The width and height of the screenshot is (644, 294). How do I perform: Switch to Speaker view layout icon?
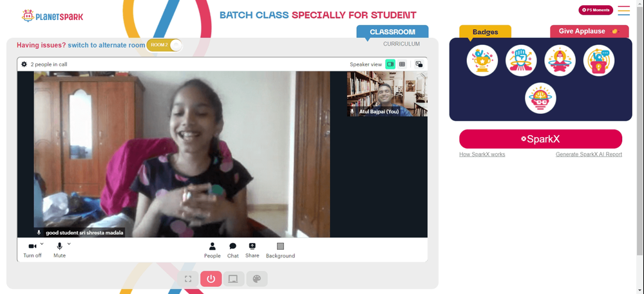(x=390, y=64)
